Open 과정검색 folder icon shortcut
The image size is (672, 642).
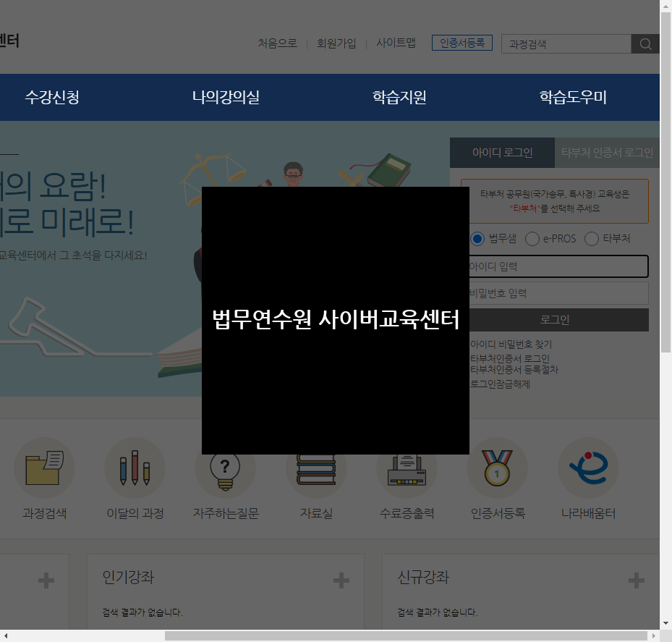tap(44, 468)
